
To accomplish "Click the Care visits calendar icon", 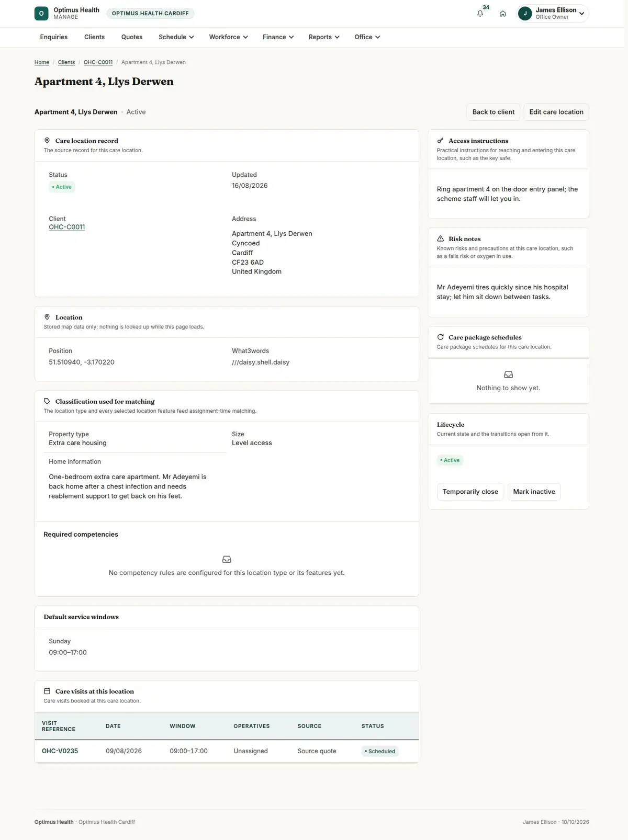I will (47, 691).
